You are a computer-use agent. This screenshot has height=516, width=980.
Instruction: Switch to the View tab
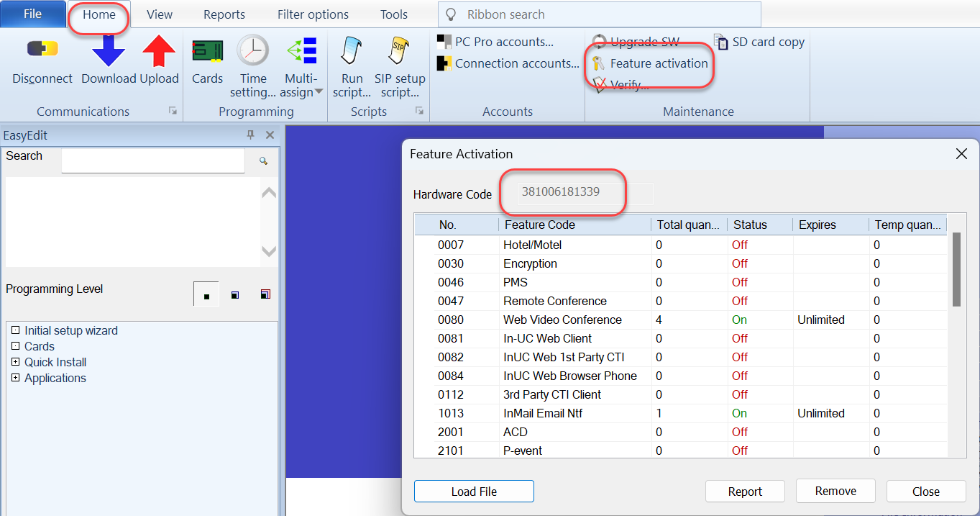coord(160,14)
